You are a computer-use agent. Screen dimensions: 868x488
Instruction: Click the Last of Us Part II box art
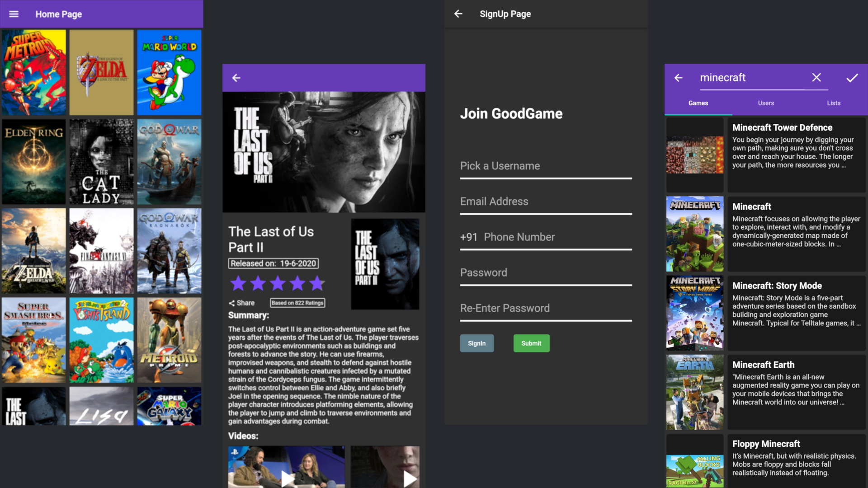385,264
